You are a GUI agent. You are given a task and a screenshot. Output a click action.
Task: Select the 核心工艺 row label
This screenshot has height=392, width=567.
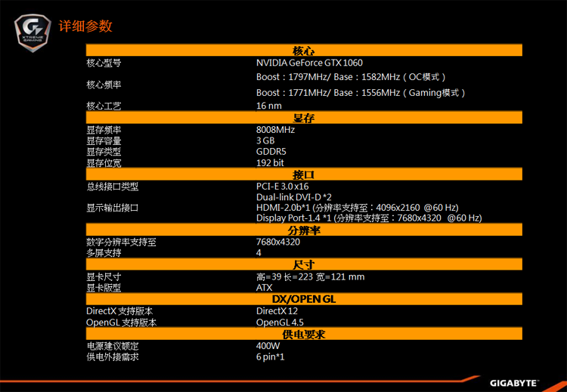click(104, 106)
